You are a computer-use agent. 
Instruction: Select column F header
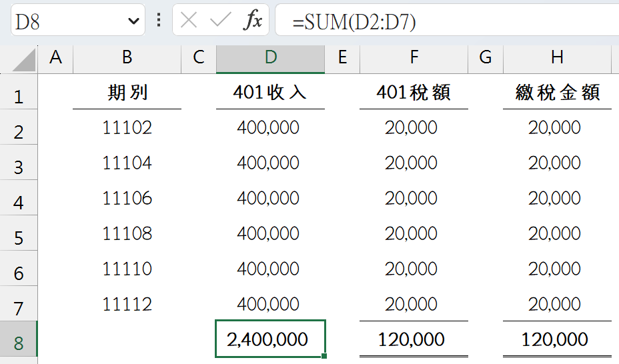coord(414,58)
